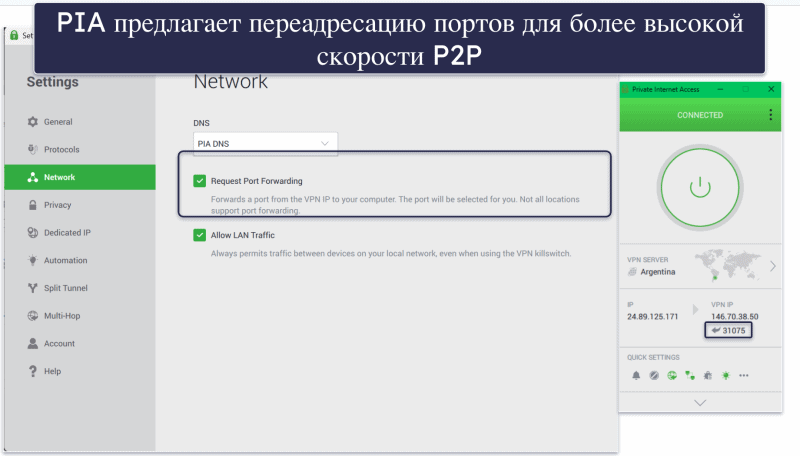The image size is (800, 456).
Task: Click the Account person icon
Action: [x=33, y=343]
